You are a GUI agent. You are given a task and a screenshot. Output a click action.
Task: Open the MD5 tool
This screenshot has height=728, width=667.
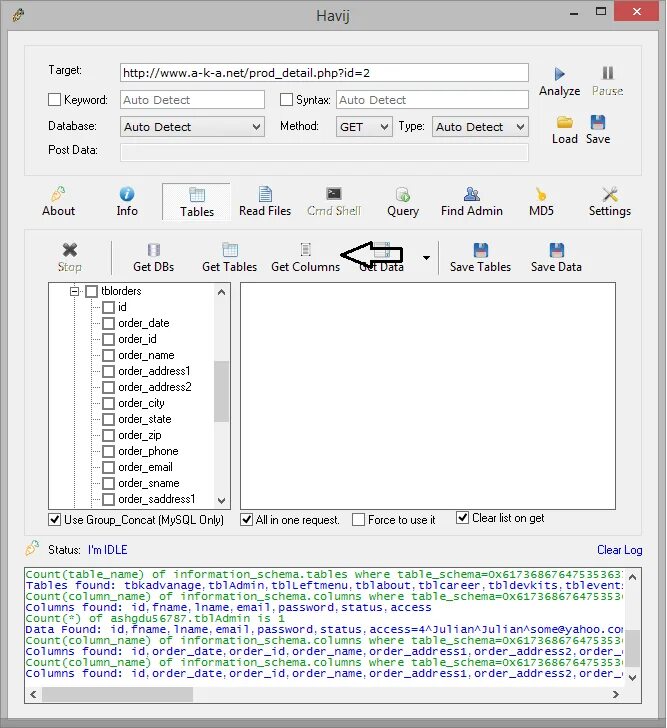(x=541, y=202)
